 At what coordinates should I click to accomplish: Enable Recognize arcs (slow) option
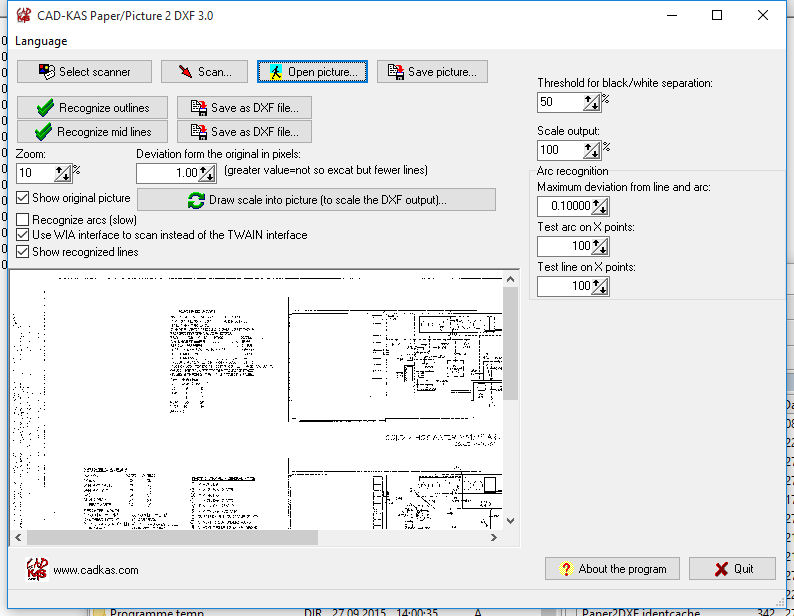coord(23,219)
